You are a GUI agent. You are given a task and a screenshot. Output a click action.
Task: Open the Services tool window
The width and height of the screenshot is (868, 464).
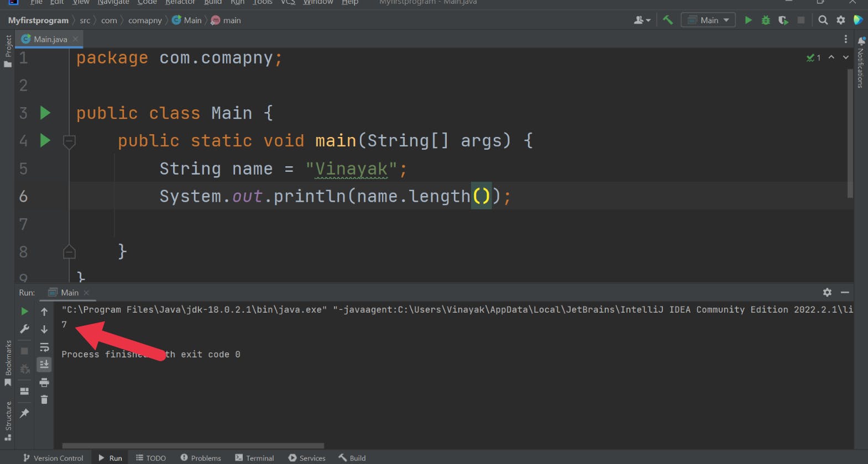point(307,458)
